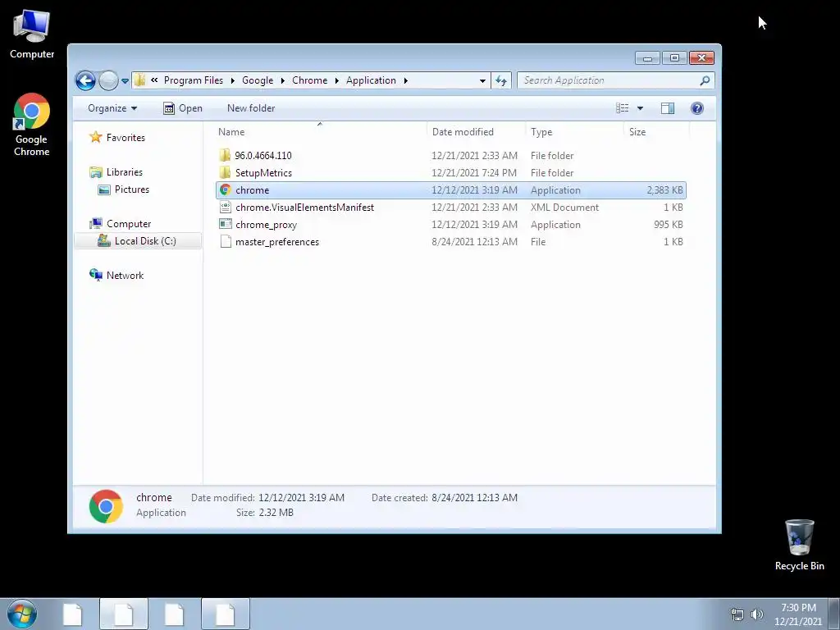Click the Back navigation arrow
Screen dimensions: 840x630
pyautogui.click(x=85, y=80)
